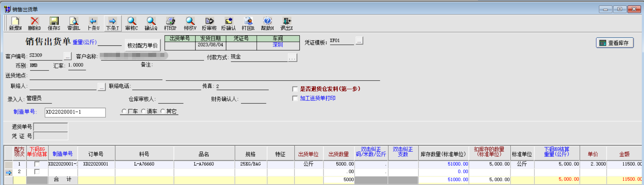The image size is (644, 185).
Task: Click the 规格 cell 25KG/BAG
Action: tap(250, 164)
